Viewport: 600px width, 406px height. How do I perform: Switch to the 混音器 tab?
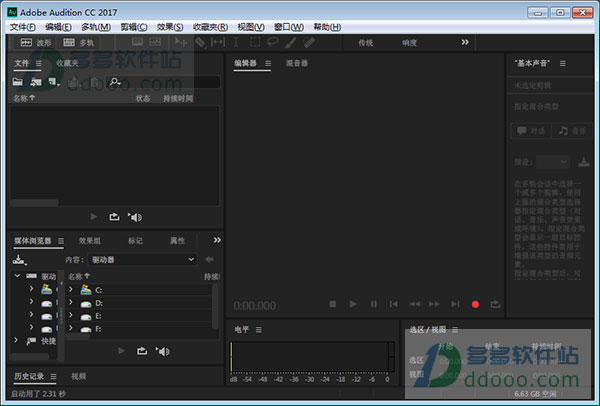[297, 63]
